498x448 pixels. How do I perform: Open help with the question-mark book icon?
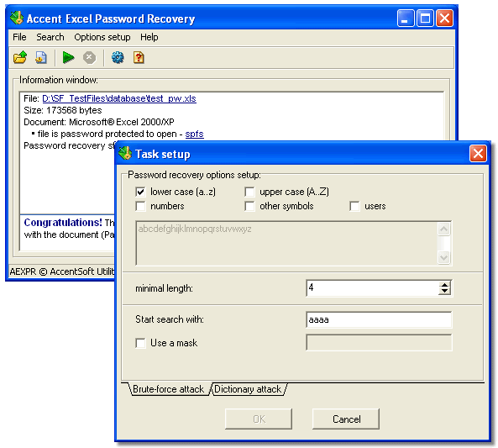pos(139,57)
